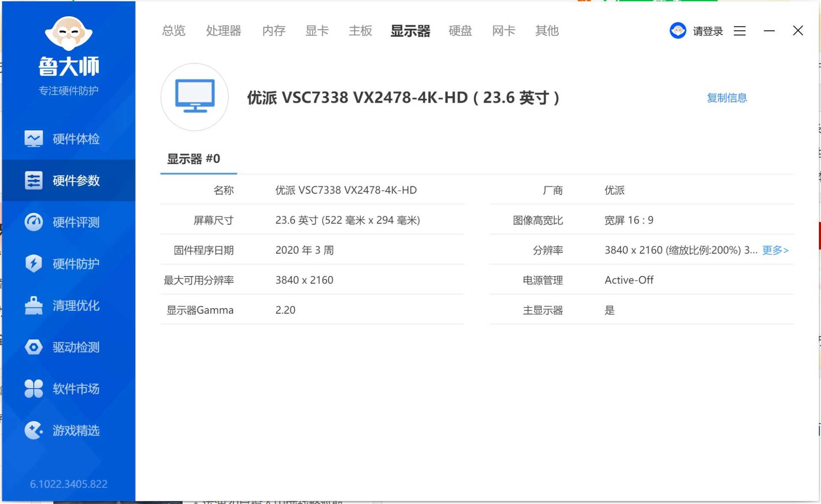Switch to the 网卡 network tab
The image size is (821, 504).
click(503, 30)
